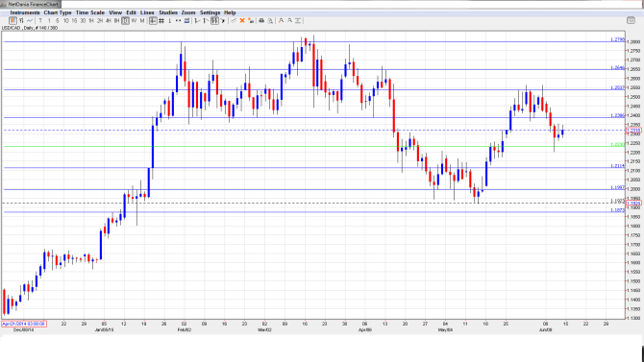Viewport: 644px width, 362px height.
Task: Click the two-dots toolbar icon
Action: pyautogui.click(x=178, y=20)
